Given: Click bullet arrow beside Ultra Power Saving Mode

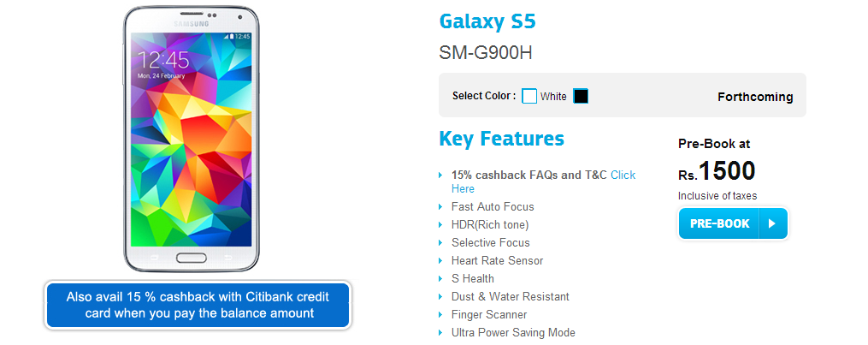Looking at the screenshot, I should [441, 333].
